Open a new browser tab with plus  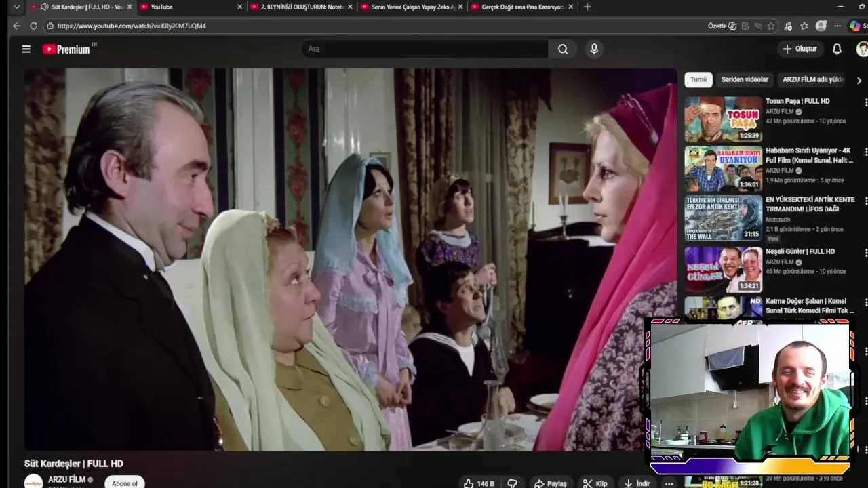pos(587,7)
